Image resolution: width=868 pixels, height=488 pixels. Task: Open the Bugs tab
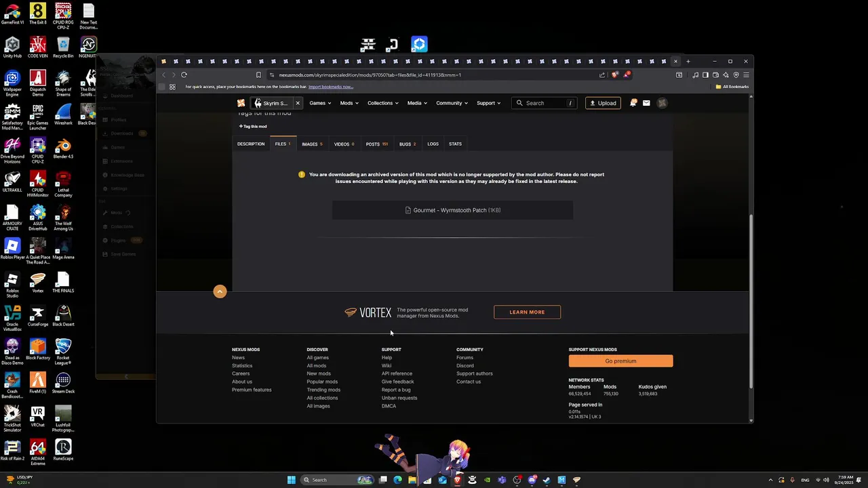pyautogui.click(x=408, y=144)
